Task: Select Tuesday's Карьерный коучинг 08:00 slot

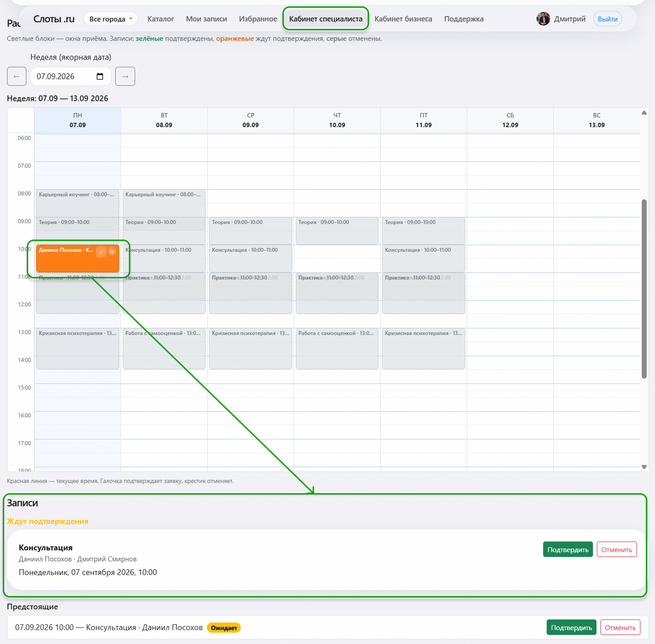Action: (x=164, y=203)
